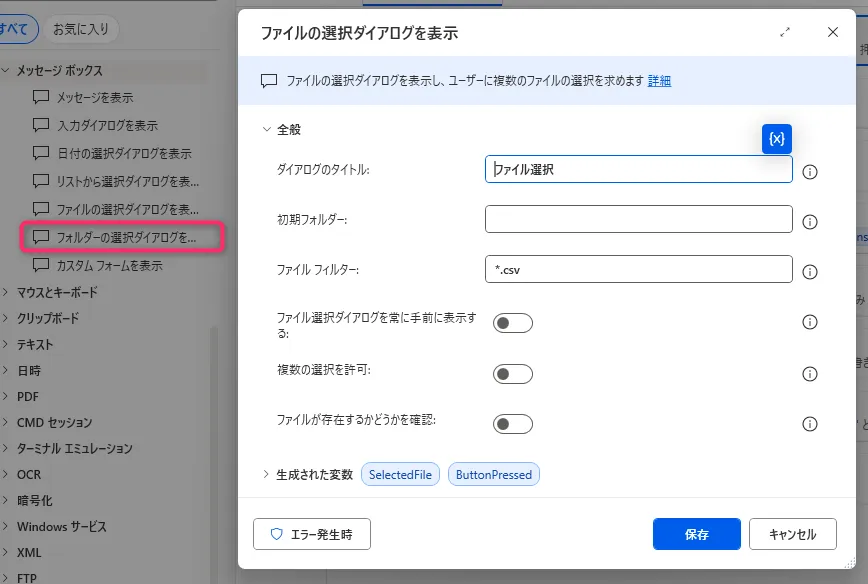Click info icon beside ダイアログのタイトル field
Image resolution: width=868 pixels, height=584 pixels.
pyautogui.click(x=810, y=171)
